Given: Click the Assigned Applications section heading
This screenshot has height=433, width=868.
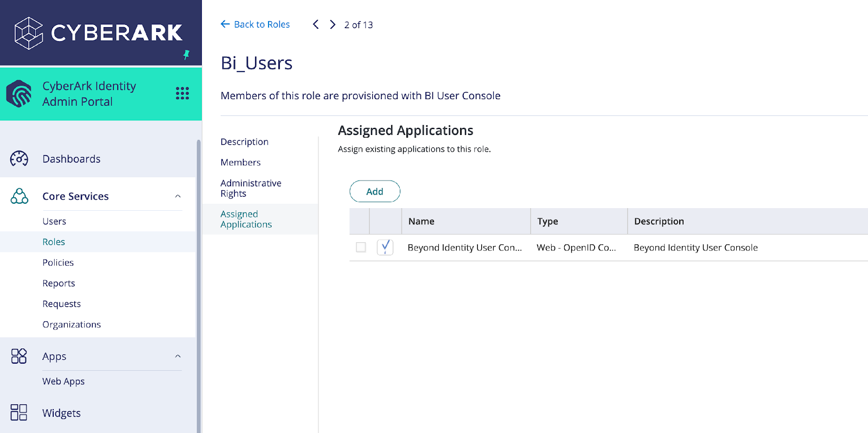Looking at the screenshot, I should [x=405, y=131].
